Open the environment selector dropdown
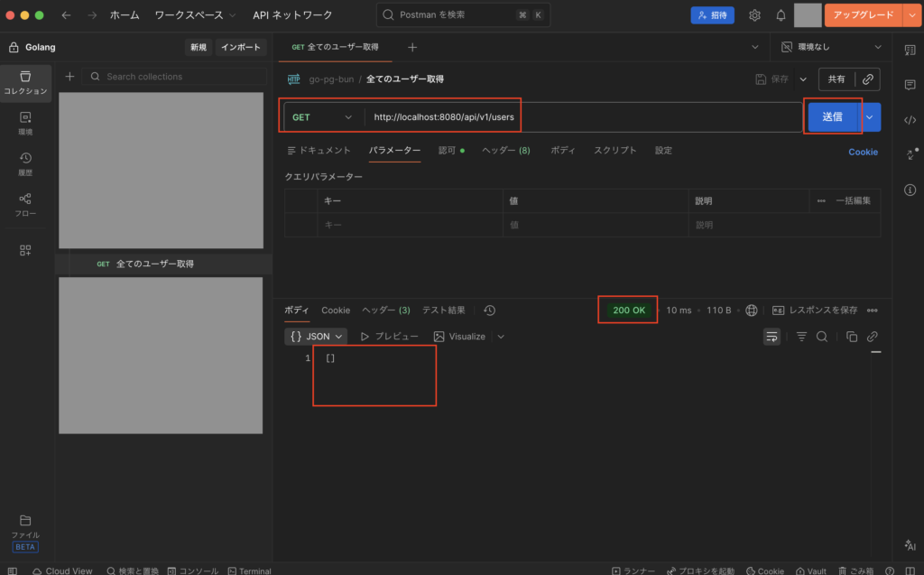Viewport: 924px width, 575px height. (831, 47)
